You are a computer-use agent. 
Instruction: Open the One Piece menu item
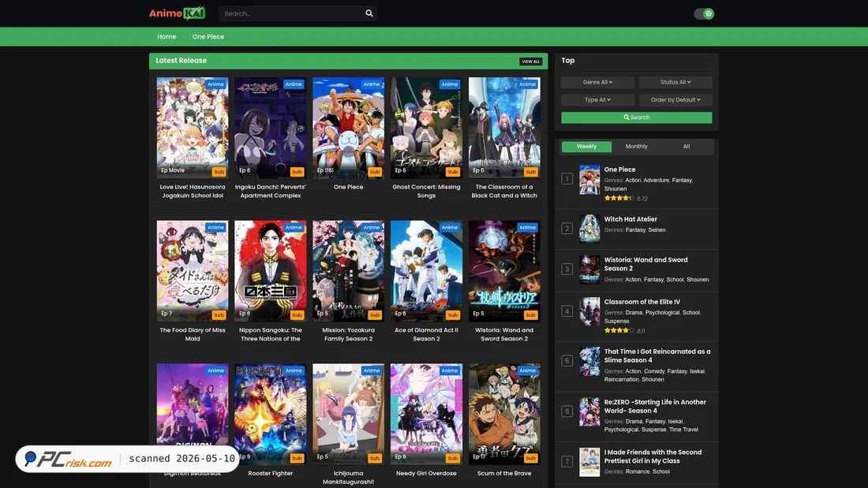[208, 36]
